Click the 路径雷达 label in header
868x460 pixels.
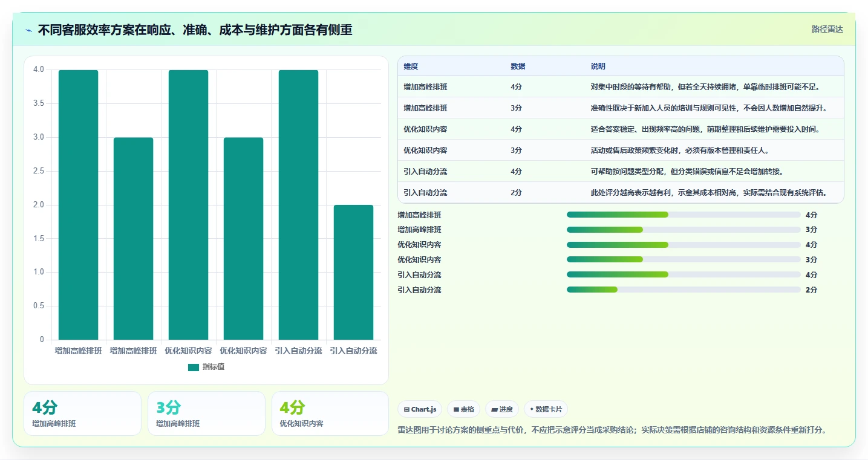click(x=827, y=29)
